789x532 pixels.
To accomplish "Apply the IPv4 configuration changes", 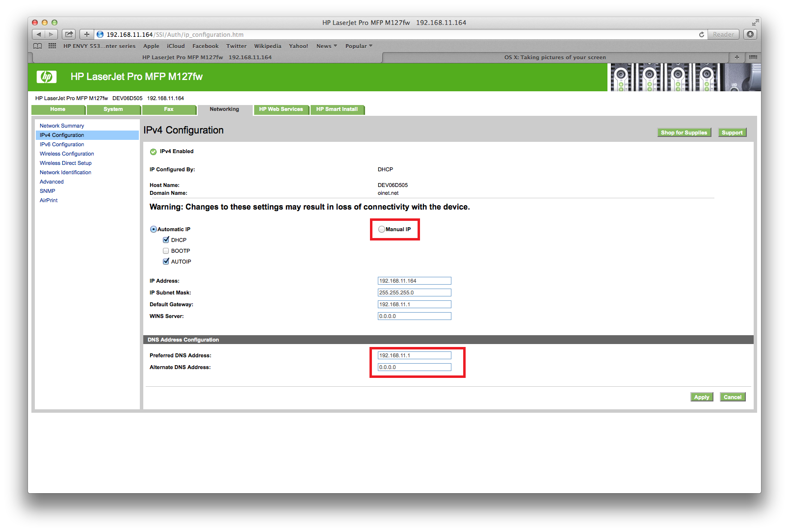I will (x=702, y=397).
